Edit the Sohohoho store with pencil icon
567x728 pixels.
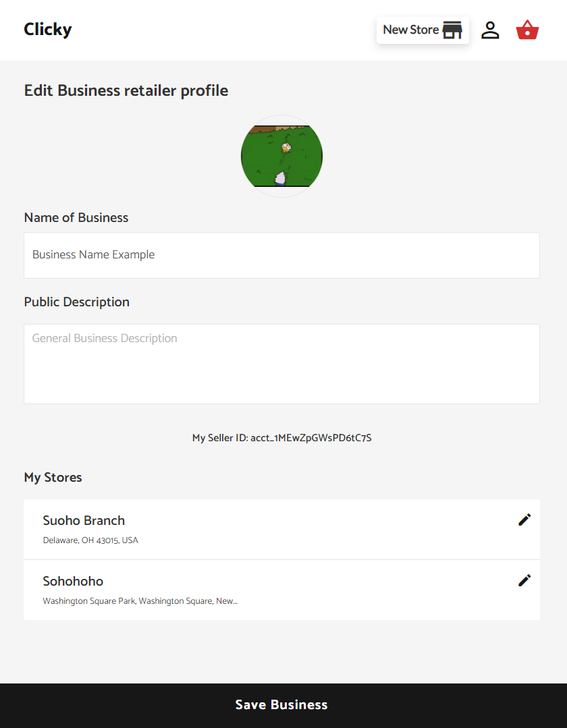click(x=524, y=580)
